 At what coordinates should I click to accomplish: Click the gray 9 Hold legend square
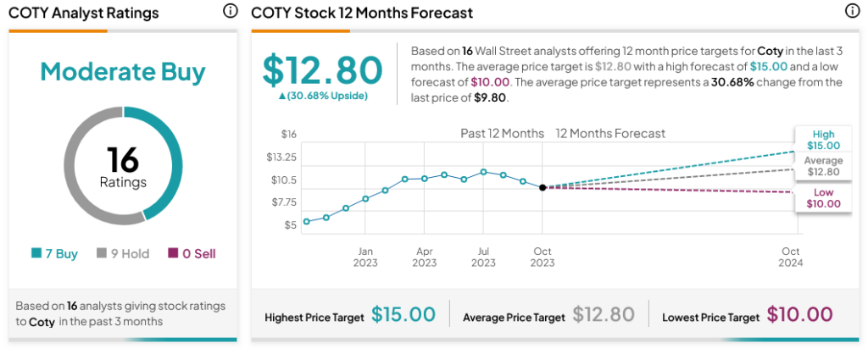(102, 253)
